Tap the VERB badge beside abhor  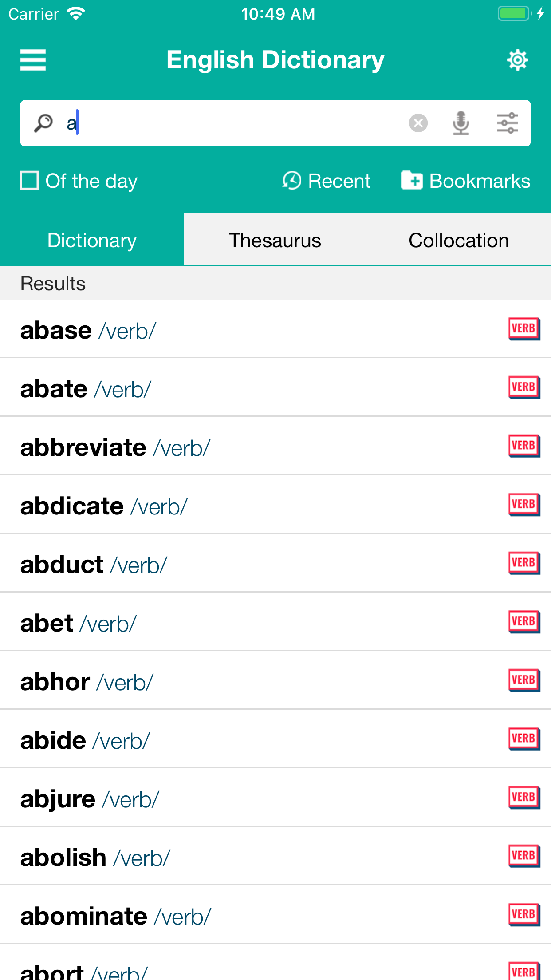(523, 680)
